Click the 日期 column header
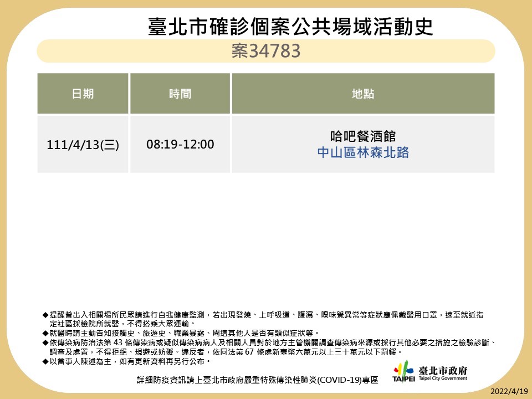Image resolution: width=532 pixels, height=399 pixels. 83,93
